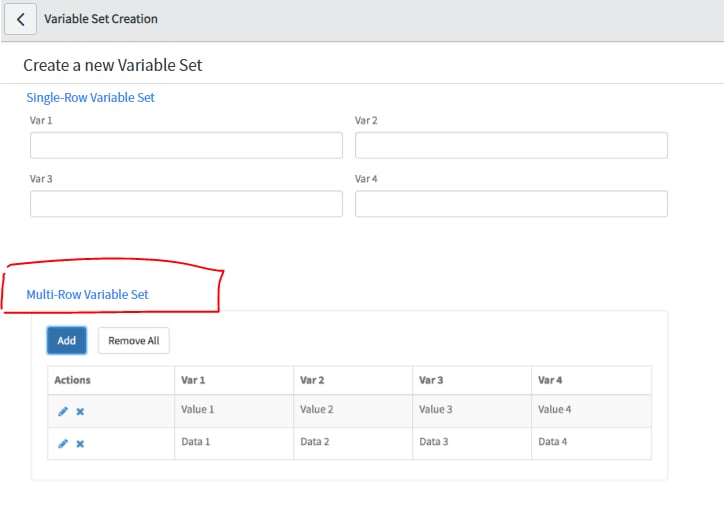Remove the Data 1 row with X icon
Image resolution: width=724 pixels, height=511 pixels.
pos(80,444)
